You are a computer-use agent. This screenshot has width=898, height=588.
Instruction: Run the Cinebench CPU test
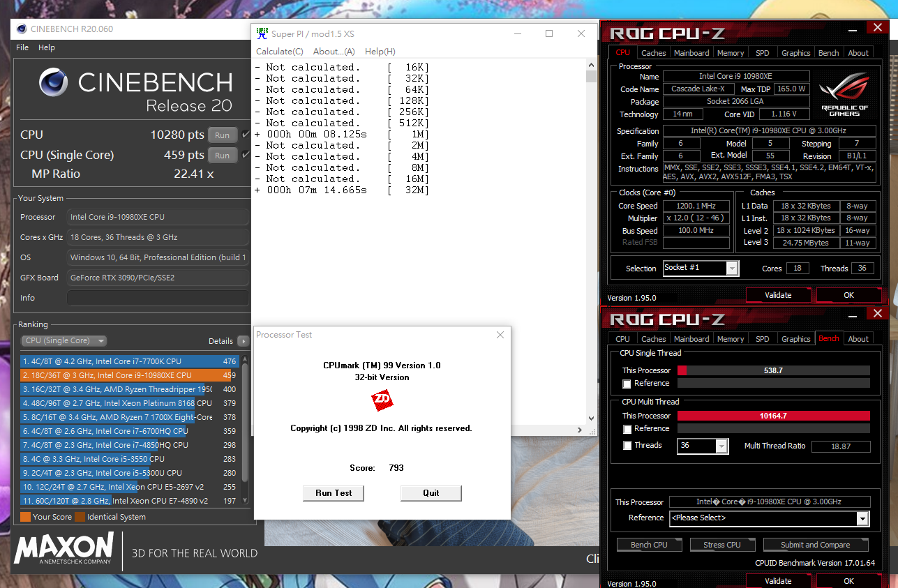[223, 135]
